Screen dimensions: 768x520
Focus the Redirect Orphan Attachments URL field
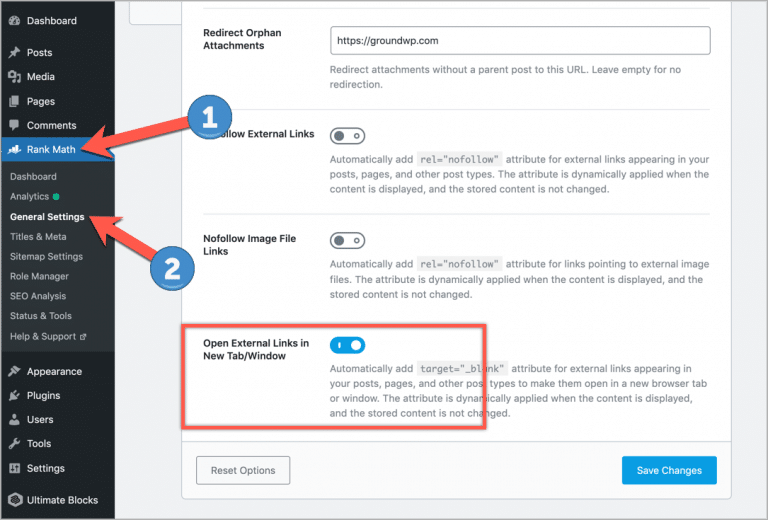[520, 41]
